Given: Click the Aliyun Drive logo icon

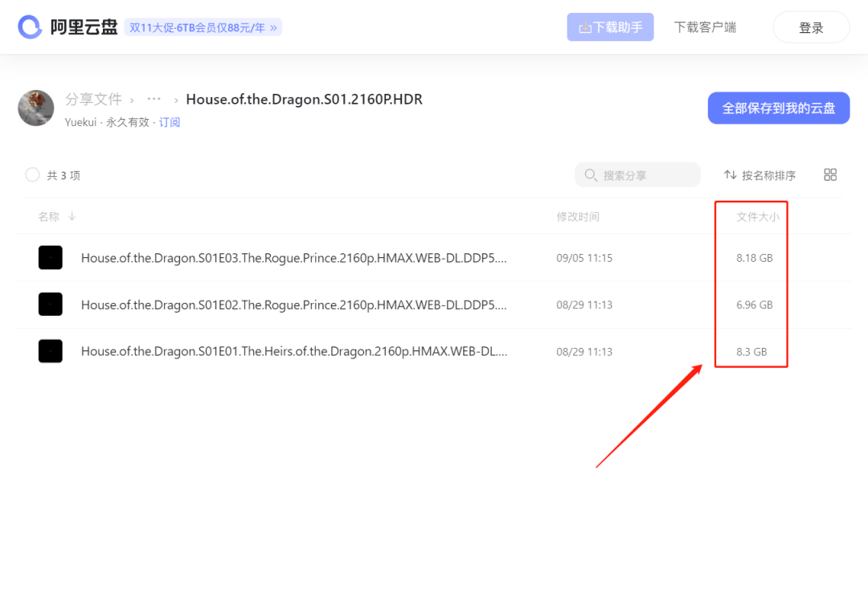Looking at the screenshot, I should click(30, 27).
